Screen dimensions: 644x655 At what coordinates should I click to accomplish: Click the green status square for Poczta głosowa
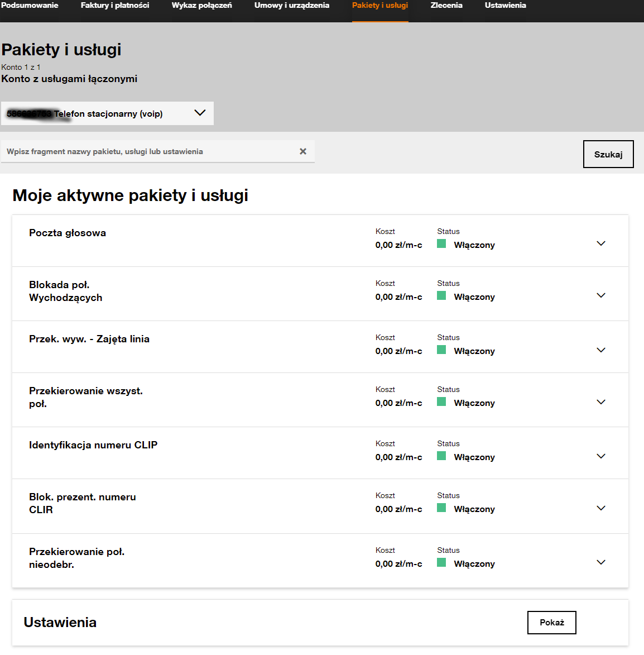tap(441, 243)
